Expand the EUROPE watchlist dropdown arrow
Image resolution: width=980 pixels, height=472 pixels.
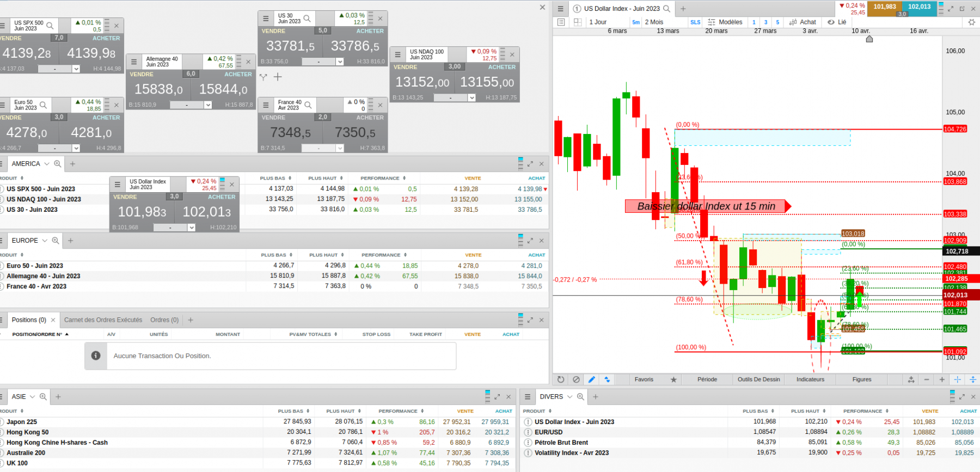coord(45,240)
